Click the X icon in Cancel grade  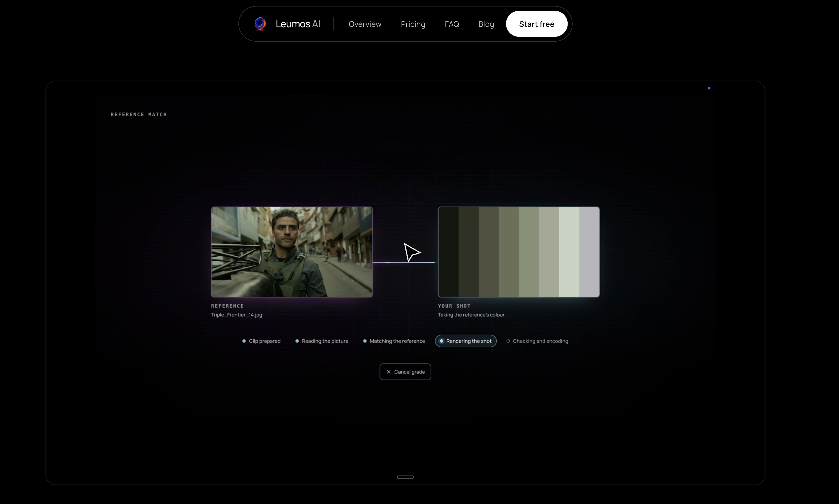(389, 372)
